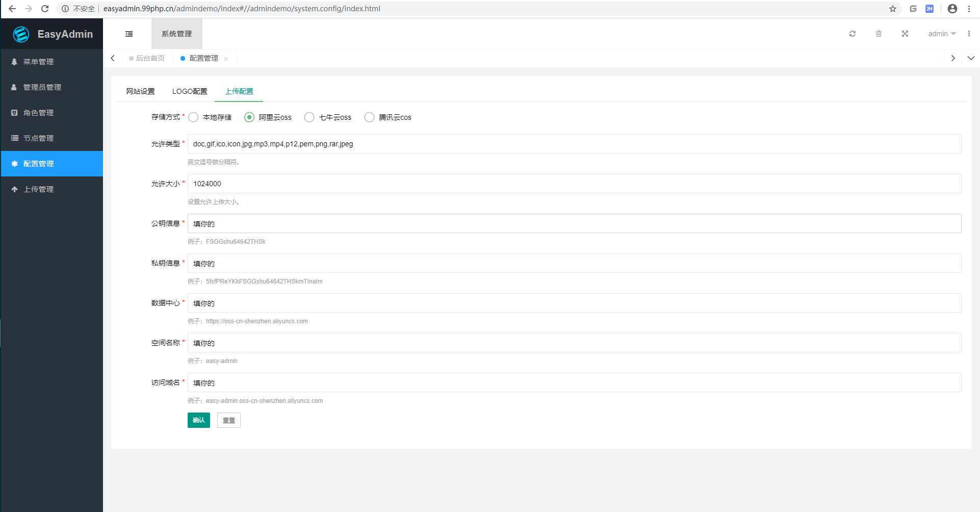Open the admin user dropdown

pos(941,34)
